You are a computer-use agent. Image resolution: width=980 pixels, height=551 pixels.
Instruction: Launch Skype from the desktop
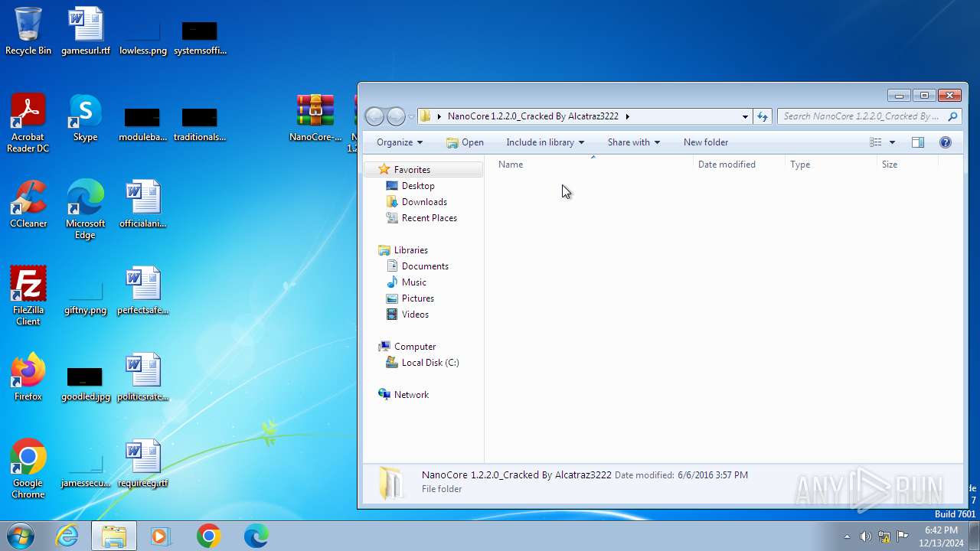[x=86, y=118]
